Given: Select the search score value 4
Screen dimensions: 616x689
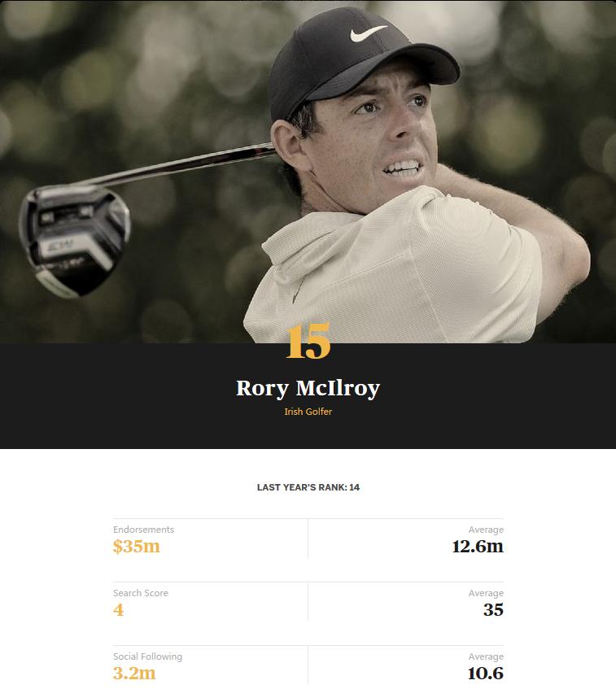Looking at the screenshot, I should pyautogui.click(x=119, y=610).
